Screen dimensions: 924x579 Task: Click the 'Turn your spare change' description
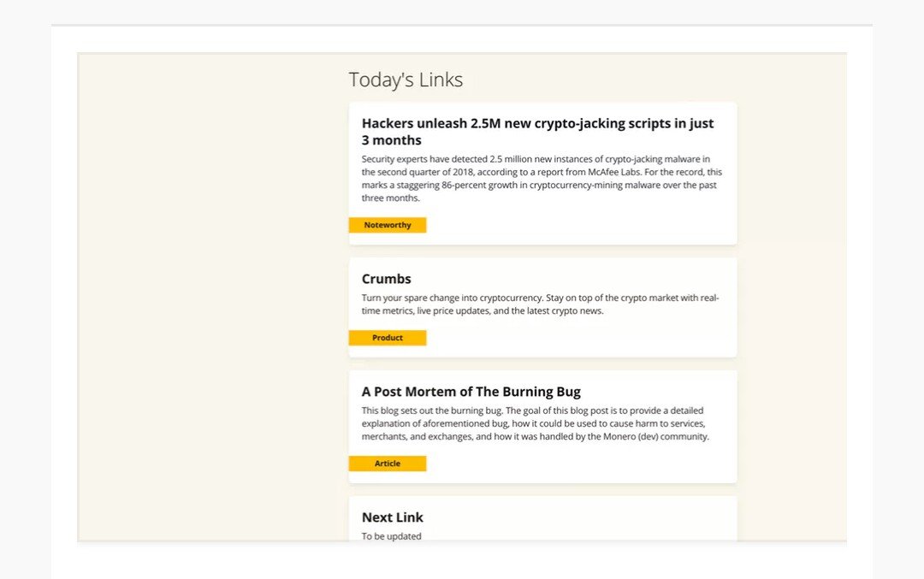(540, 304)
